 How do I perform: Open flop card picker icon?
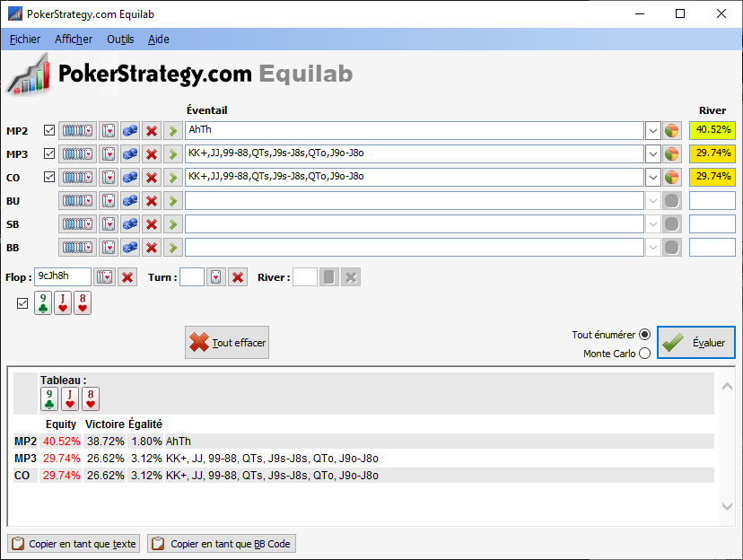click(x=104, y=277)
